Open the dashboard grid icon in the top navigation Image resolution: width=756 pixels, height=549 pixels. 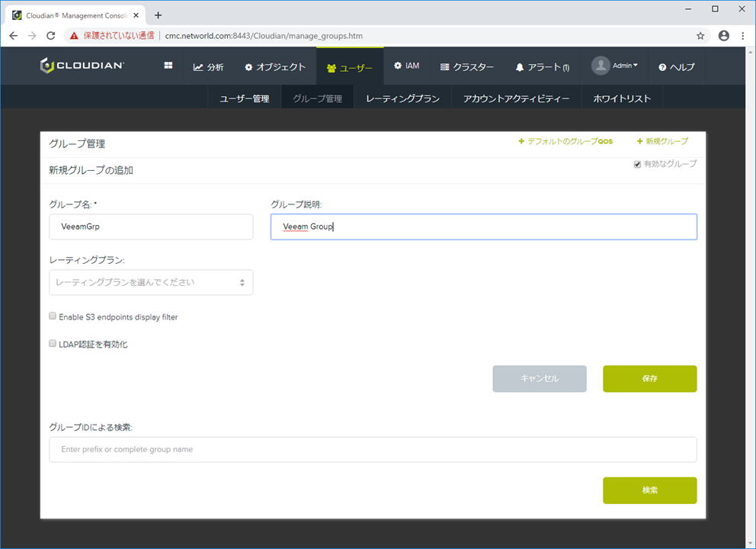(x=167, y=66)
